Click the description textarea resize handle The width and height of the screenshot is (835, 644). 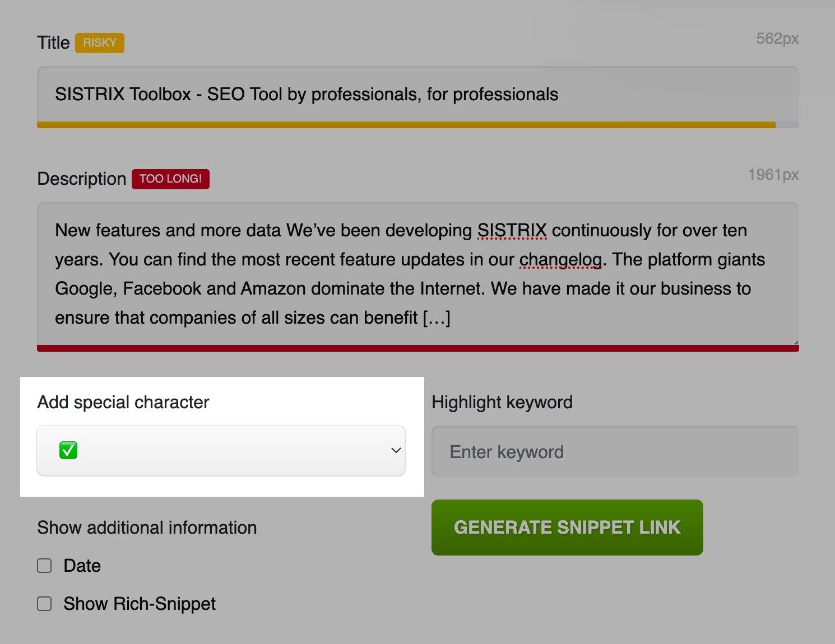click(x=796, y=342)
